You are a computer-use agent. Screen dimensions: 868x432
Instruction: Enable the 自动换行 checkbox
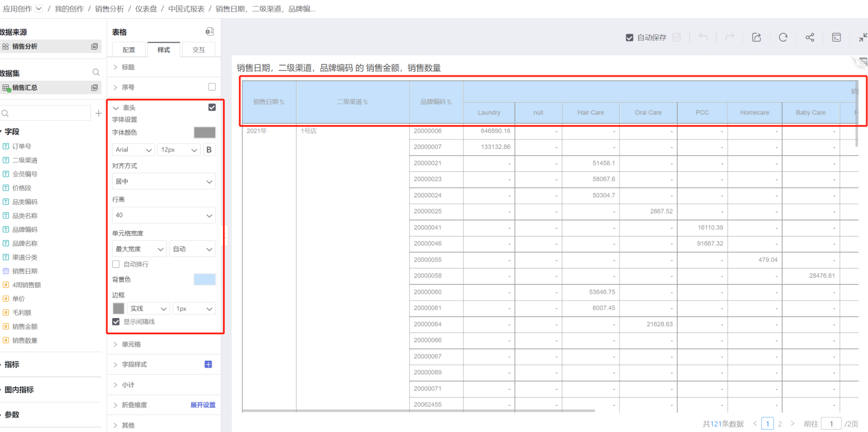click(x=116, y=264)
